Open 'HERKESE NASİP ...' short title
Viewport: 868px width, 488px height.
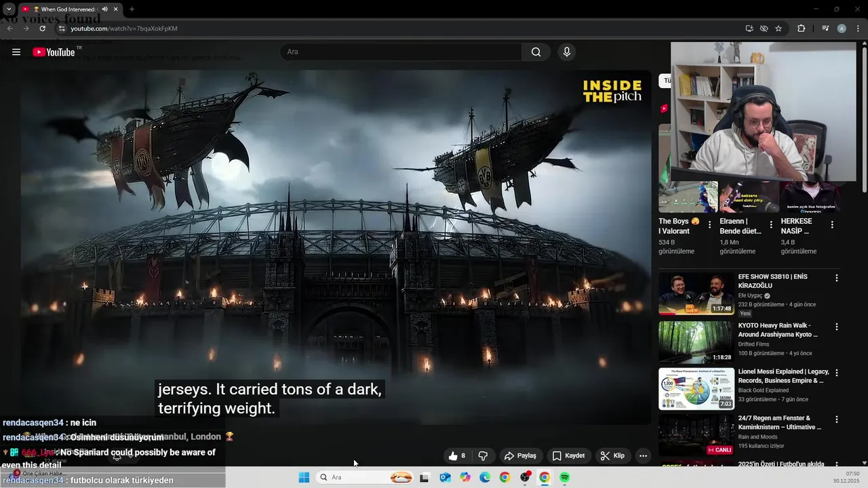click(796, 226)
